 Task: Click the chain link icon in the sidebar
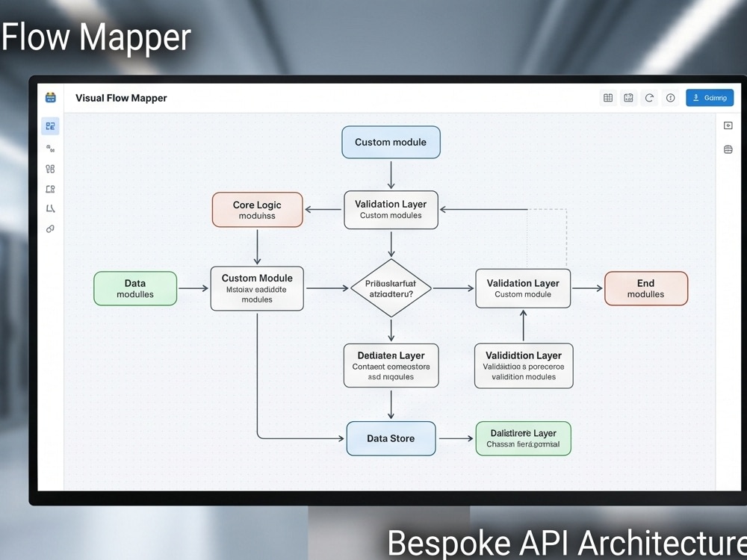[x=50, y=228]
